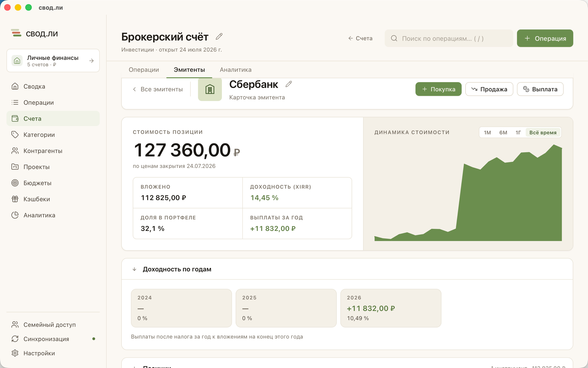Open Проекты folder icon

coord(15,167)
